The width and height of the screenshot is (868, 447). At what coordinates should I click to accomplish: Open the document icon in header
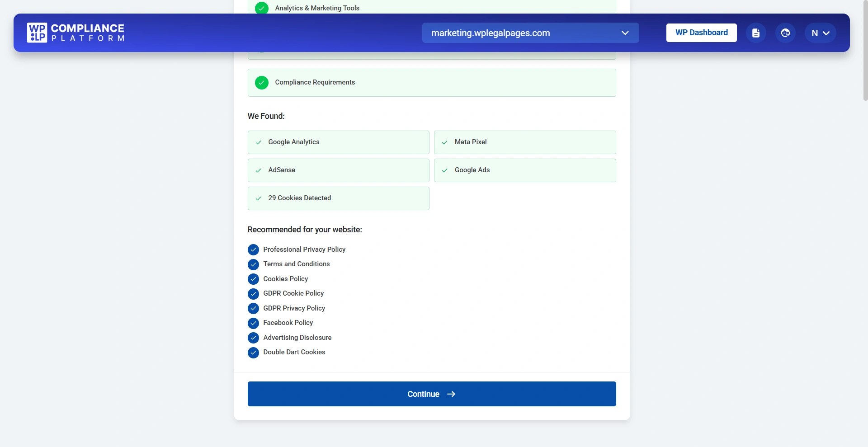pos(756,33)
